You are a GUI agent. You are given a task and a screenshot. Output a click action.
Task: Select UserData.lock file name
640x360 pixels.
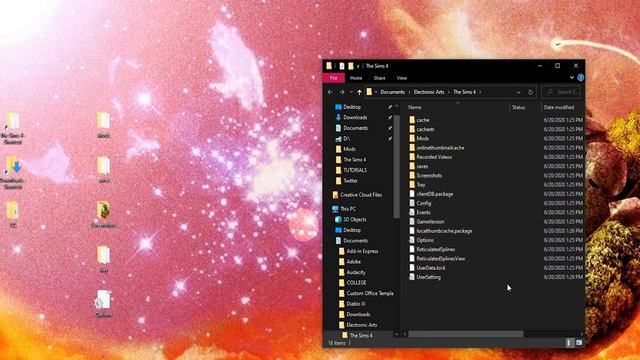click(x=431, y=268)
